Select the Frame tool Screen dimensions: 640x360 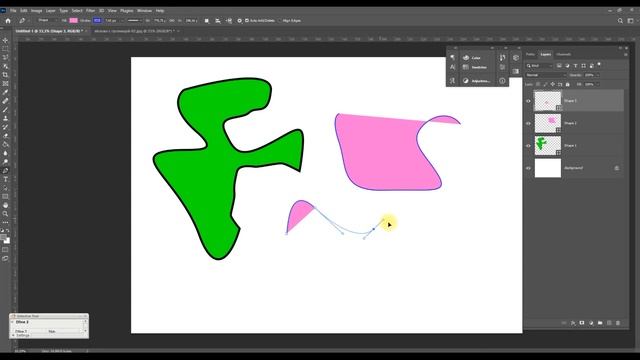(x=5, y=84)
